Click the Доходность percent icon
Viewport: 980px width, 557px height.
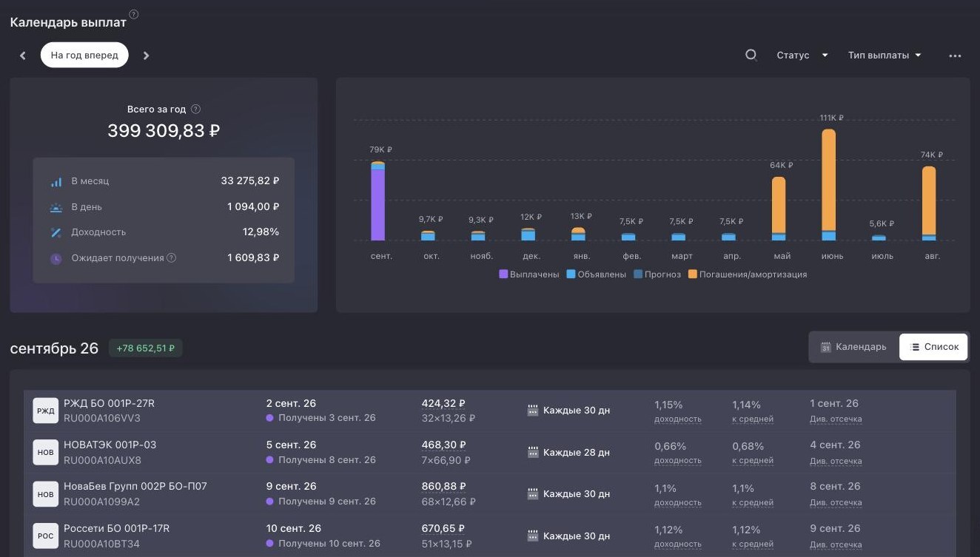click(x=56, y=232)
